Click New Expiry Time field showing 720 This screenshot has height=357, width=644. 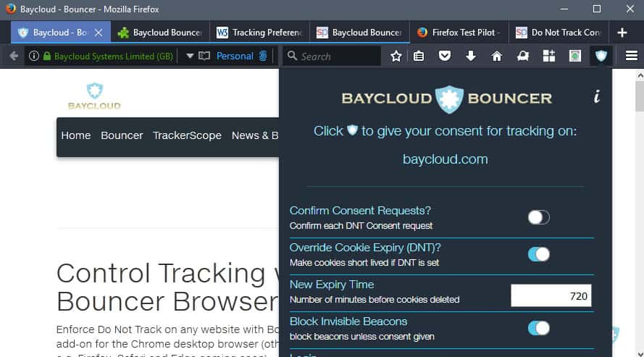point(551,295)
